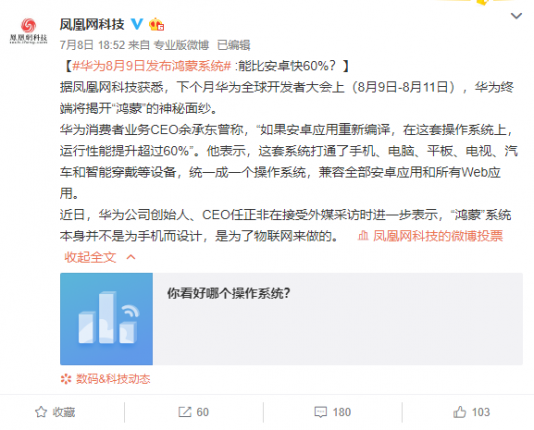The width and height of the screenshot is (534, 430).
Task: Expand the post options chevron menu
Action: [516, 16]
